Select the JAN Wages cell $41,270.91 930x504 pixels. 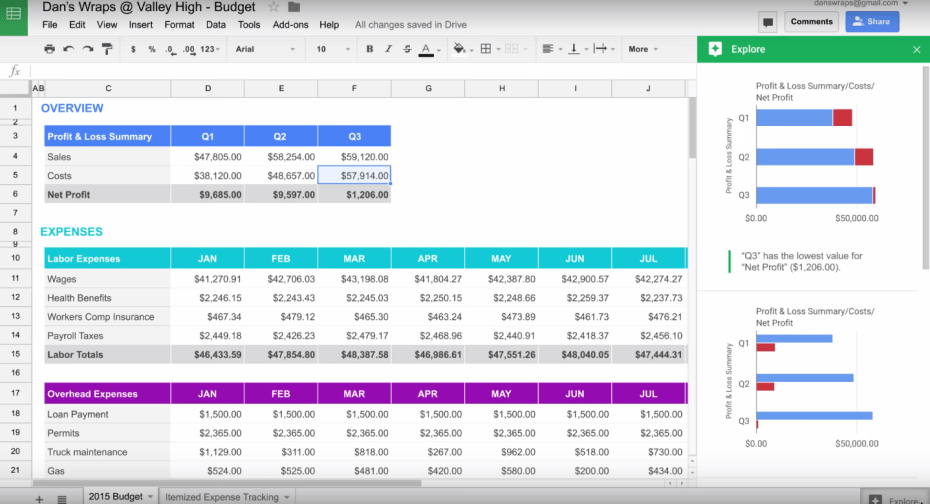pyautogui.click(x=208, y=279)
